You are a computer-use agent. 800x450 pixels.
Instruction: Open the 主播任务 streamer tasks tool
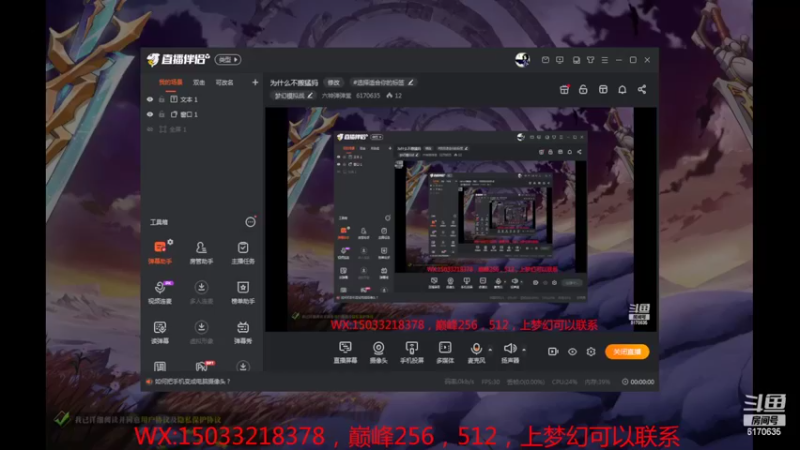(x=243, y=253)
